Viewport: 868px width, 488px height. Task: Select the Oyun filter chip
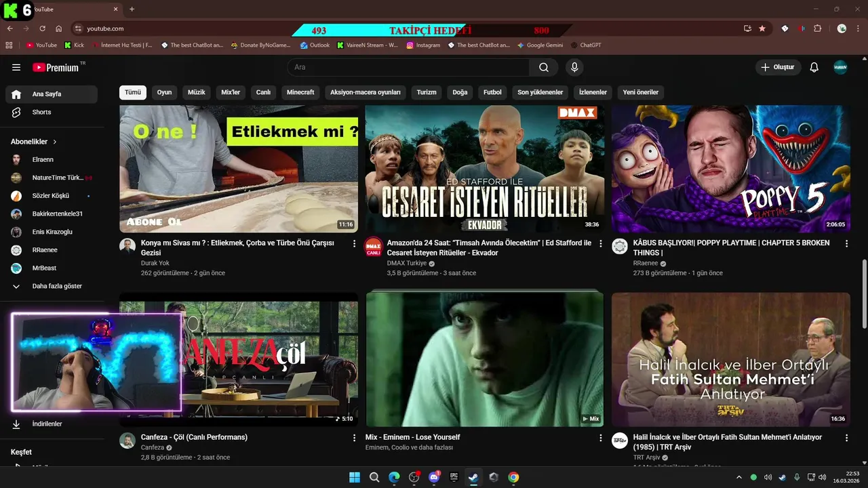165,92
